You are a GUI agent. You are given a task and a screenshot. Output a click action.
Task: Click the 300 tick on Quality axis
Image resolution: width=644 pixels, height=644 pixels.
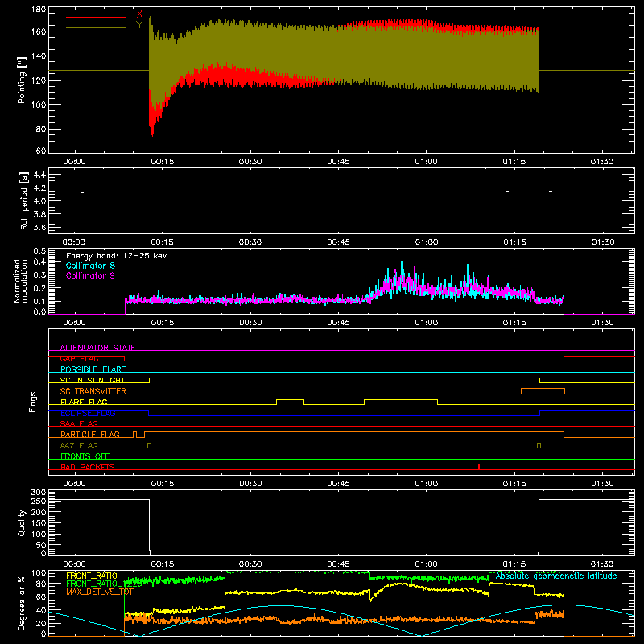click(39, 493)
